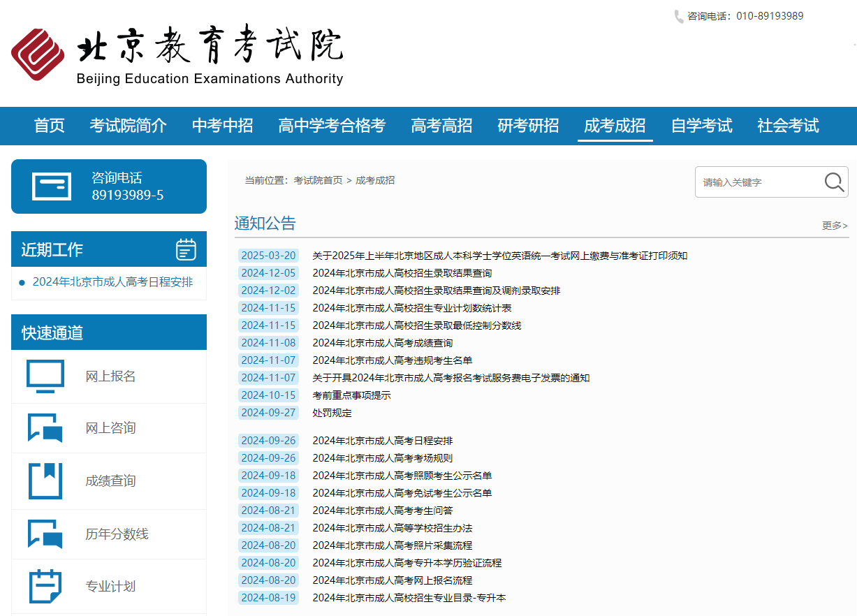Go to 中考中招 section
This screenshot has width=857, height=616.
coord(223,126)
